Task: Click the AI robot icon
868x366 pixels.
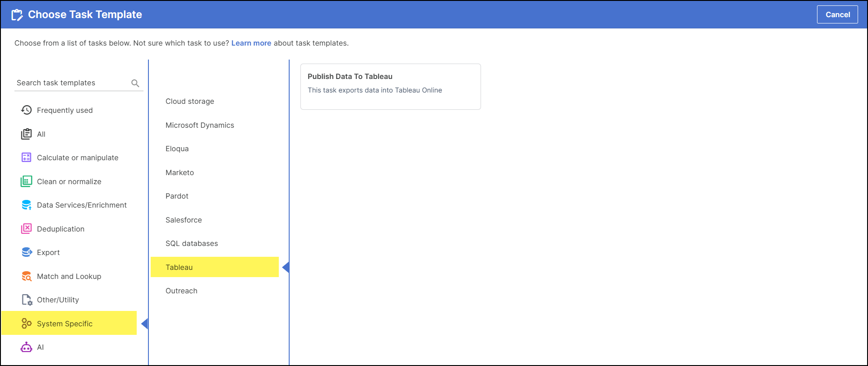Action: tap(27, 347)
